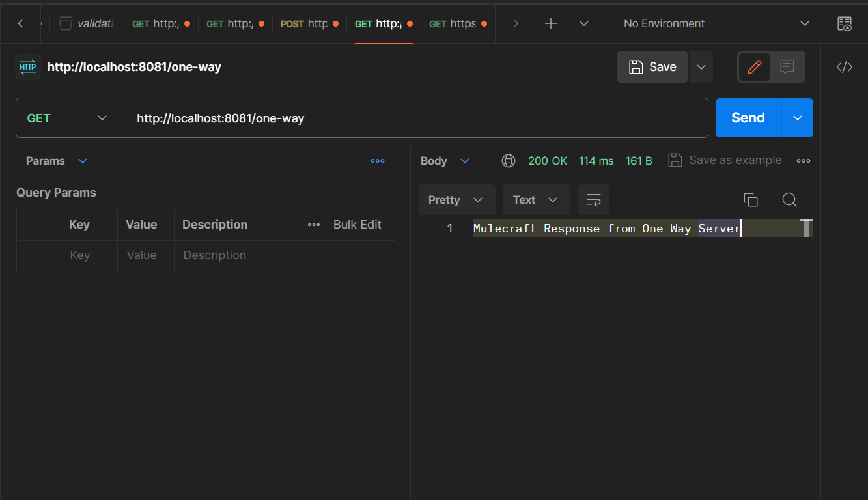Copy response body with copy icon
This screenshot has width=868, height=500.
pos(750,200)
